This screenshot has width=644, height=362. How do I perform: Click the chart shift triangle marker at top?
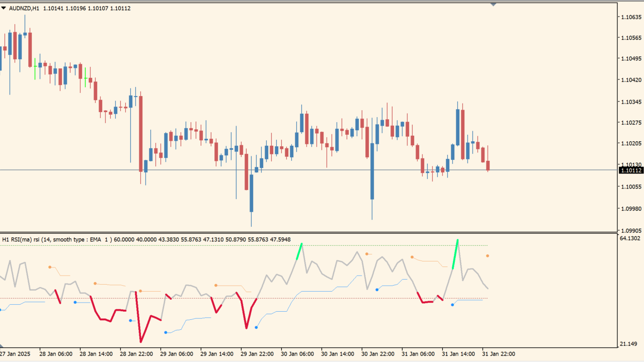(x=494, y=5)
